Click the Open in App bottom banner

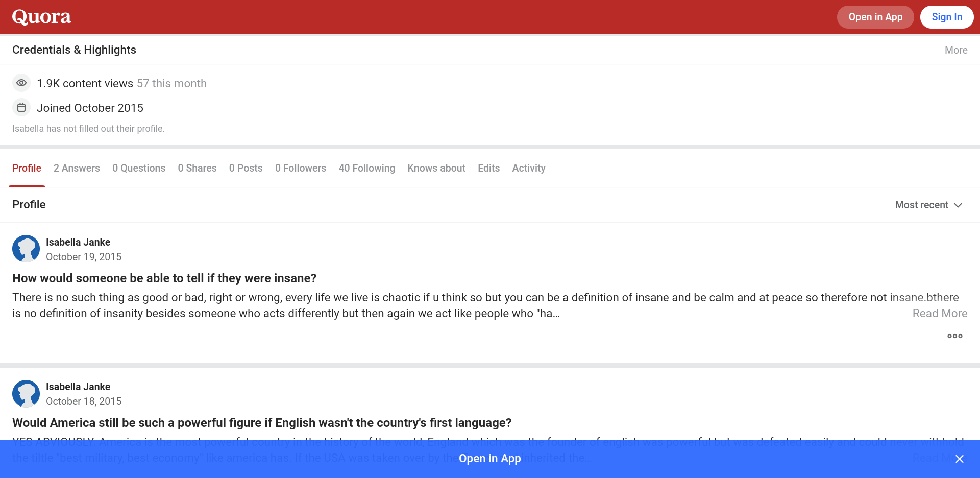coord(490,459)
